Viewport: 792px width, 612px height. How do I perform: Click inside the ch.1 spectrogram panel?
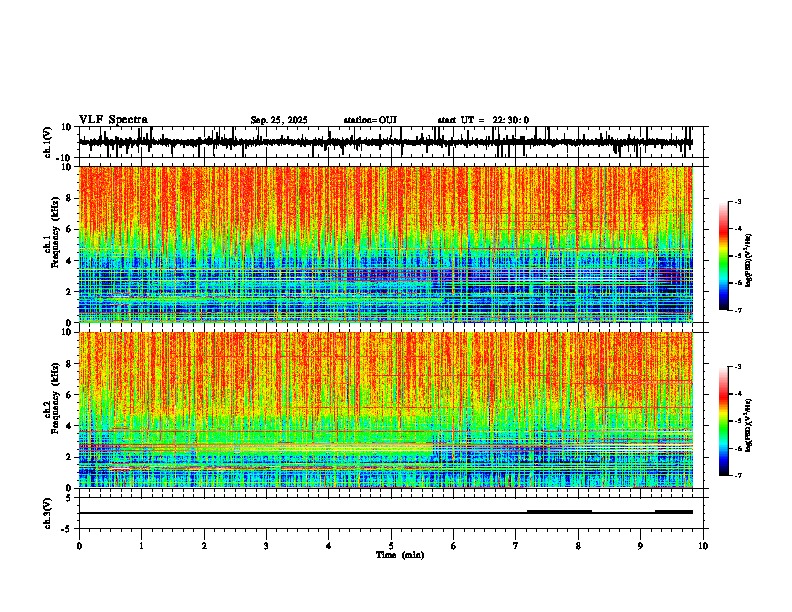click(x=385, y=244)
